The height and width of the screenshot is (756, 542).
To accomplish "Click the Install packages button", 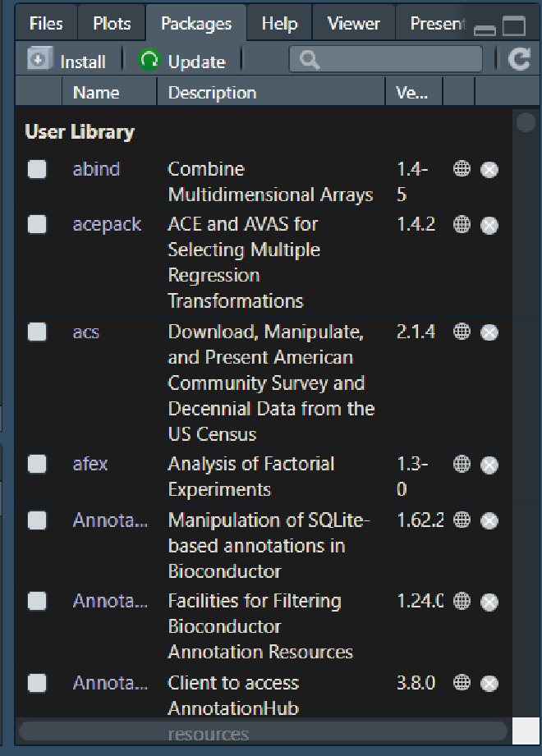I will pos(67,61).
